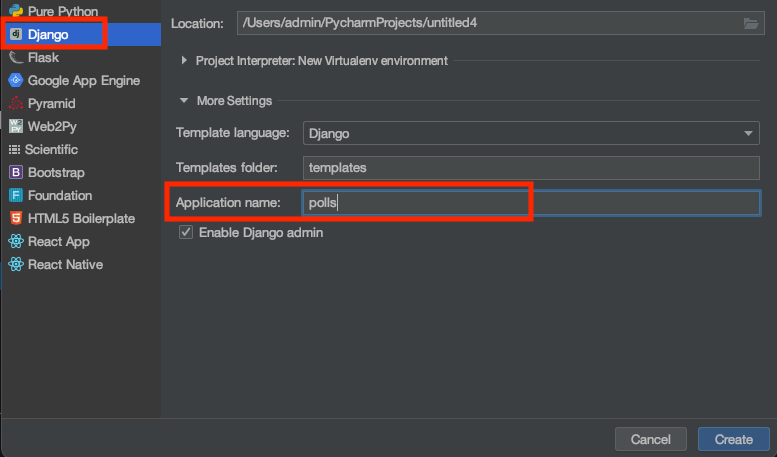Focus the Location path field
This screenshot has width=777, height=457.
tap(500, 23)
